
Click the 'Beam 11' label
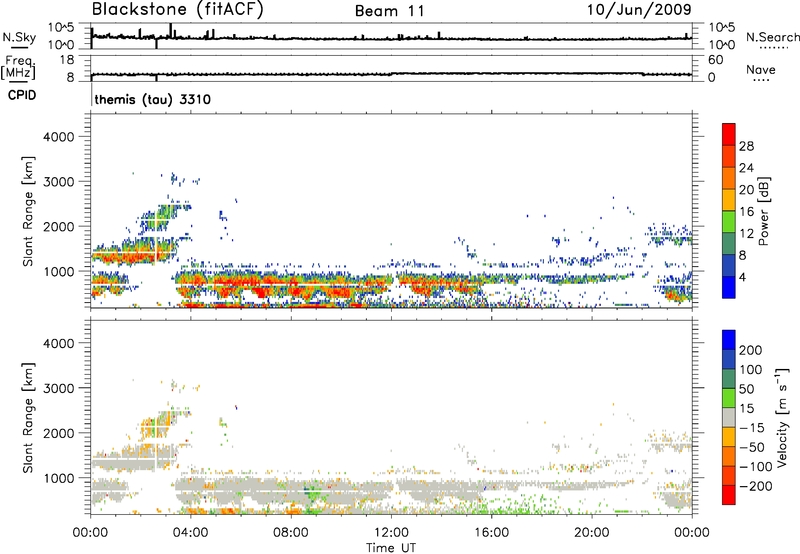pos(390,11)
